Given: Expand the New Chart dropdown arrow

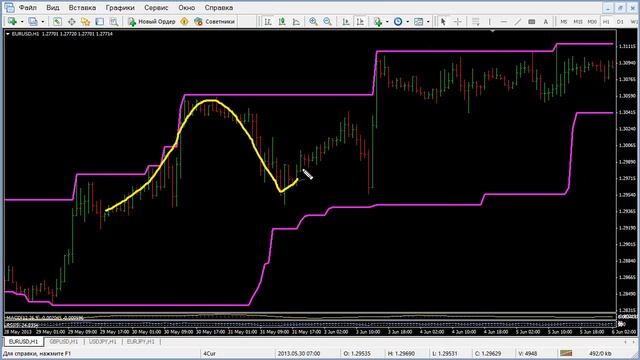Looking at the screenshot, I should [x=22, y=22].
